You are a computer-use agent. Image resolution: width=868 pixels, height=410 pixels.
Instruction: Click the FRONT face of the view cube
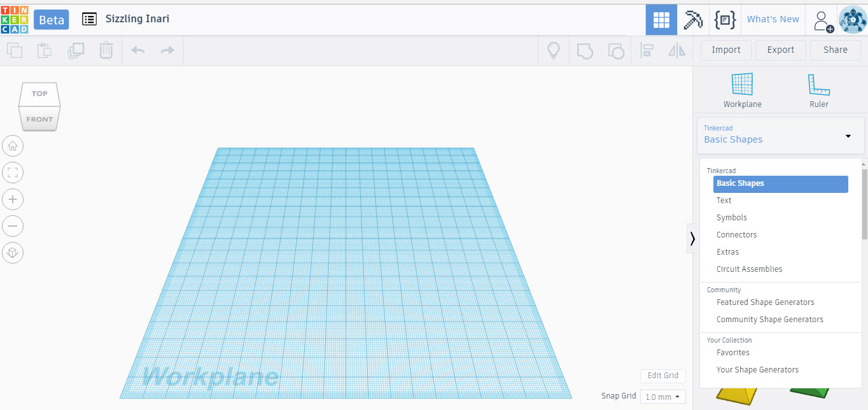tap(39, 119)
